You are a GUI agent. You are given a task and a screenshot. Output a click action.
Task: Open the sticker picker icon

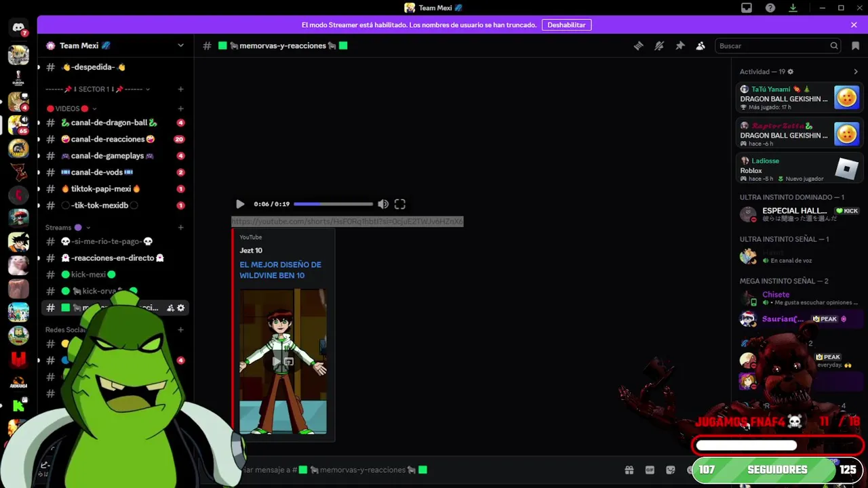(x=671, y=470)
